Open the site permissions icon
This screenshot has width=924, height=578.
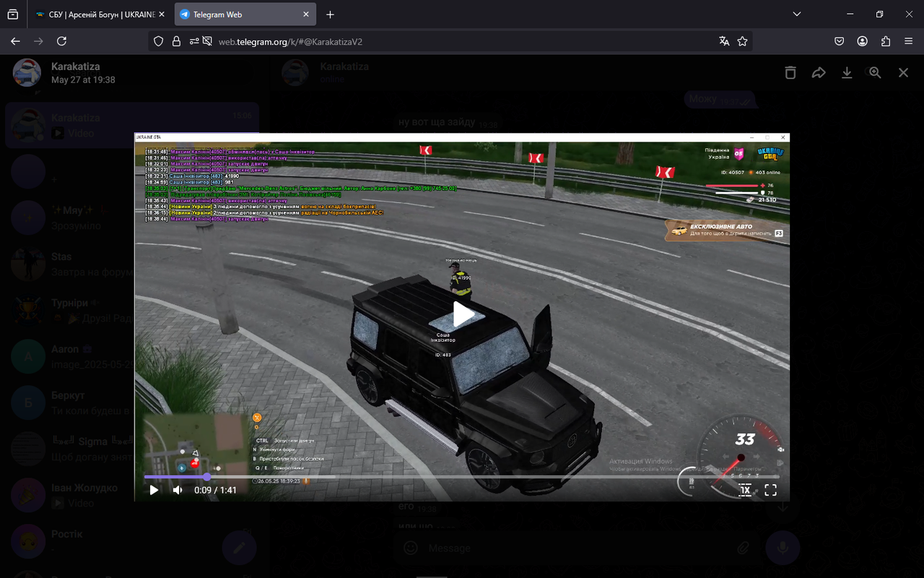coord(194,41)
